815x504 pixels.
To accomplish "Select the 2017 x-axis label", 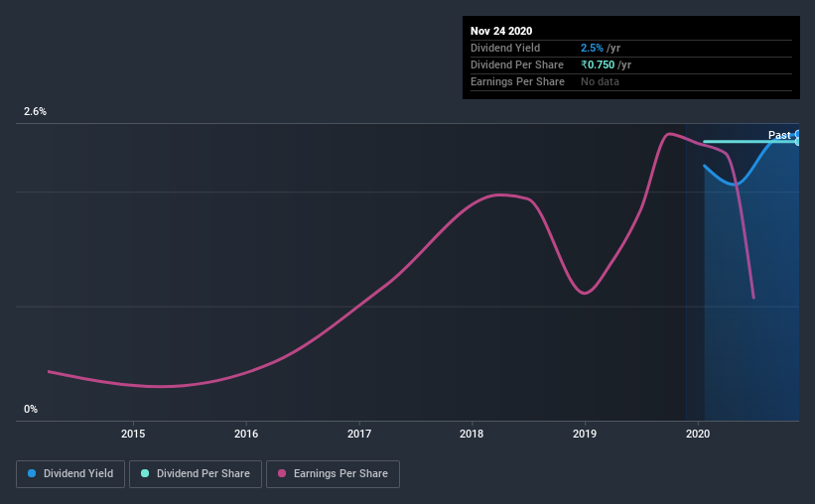I will point(359,434).
